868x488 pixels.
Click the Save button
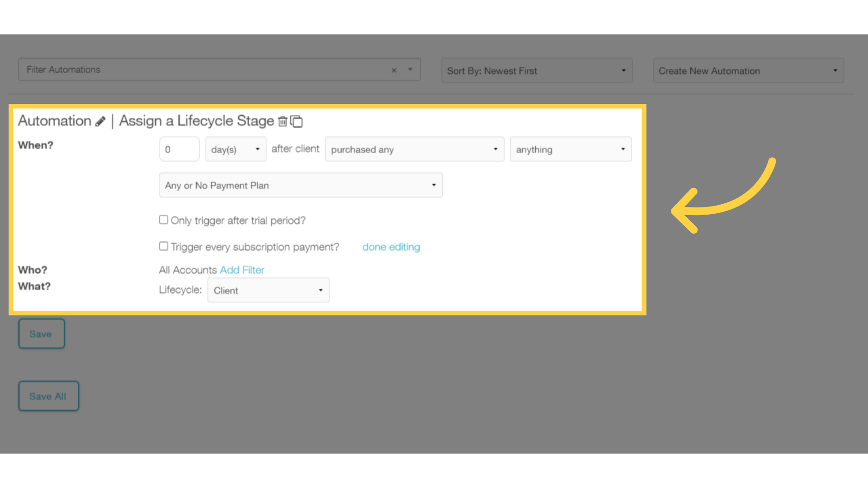click(41, 333)
